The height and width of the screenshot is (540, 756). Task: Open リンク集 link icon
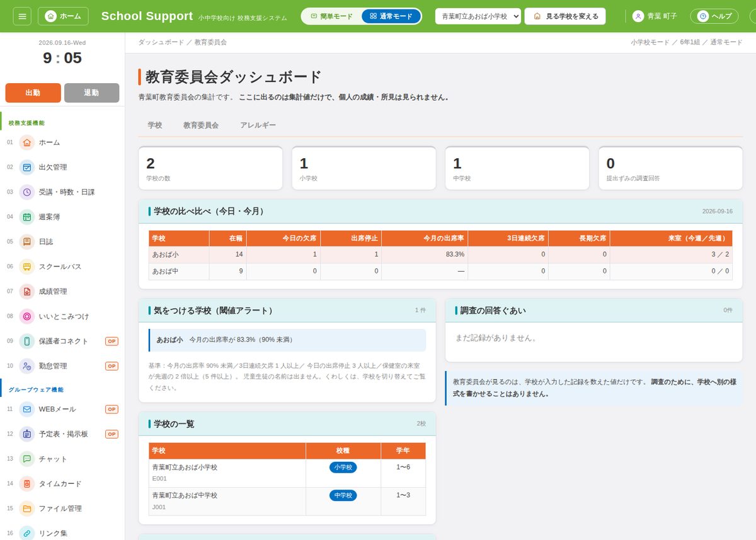pos(26,533)
